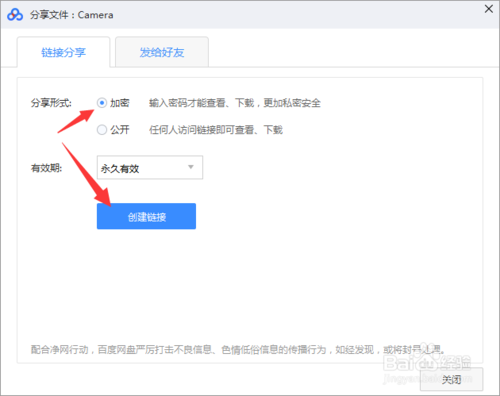Screen dimensions: 500x396
Task: Switch to the 链接分享 tab
Action: click(x=63, y=52)
